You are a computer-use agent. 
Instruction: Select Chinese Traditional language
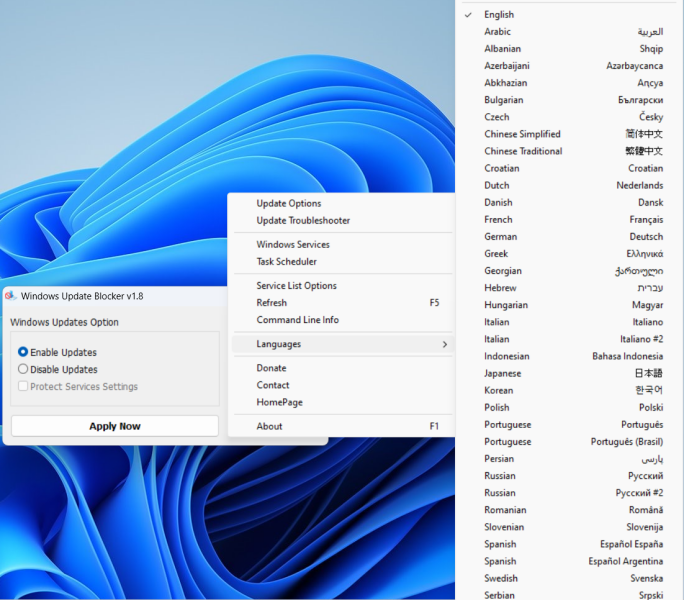[x=569, y=151]
